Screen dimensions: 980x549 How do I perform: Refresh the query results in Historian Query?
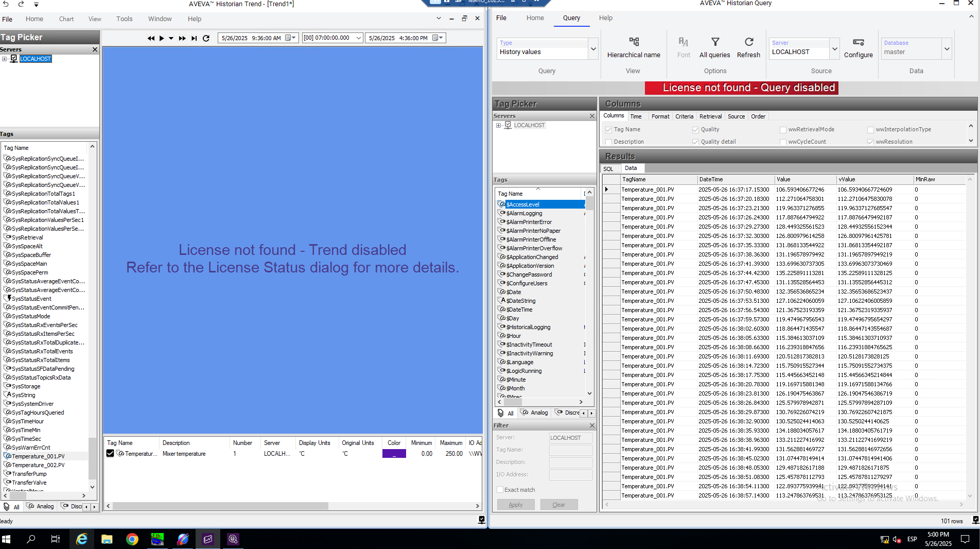coord(748,48)
